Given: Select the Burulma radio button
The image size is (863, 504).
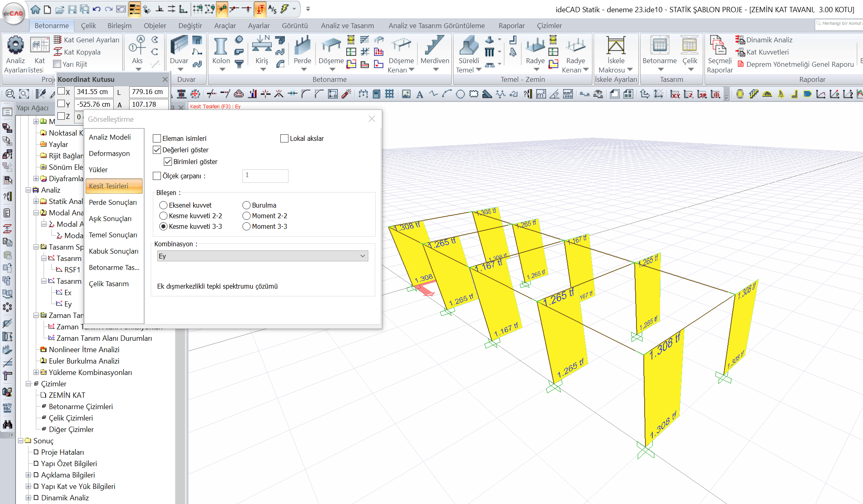Looking at the screenshot, I should pos(247,205).
